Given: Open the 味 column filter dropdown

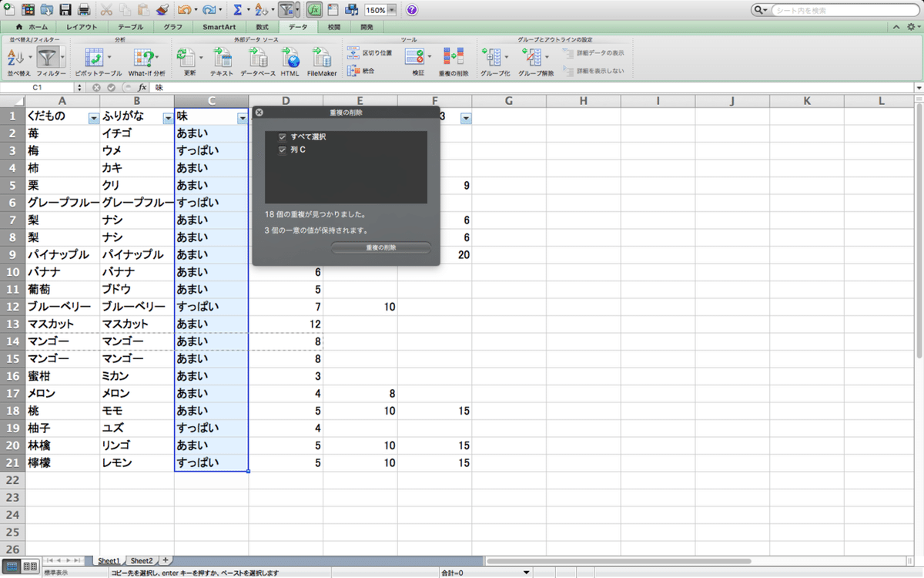Looking at the screenshot, I should pos(243,118).
